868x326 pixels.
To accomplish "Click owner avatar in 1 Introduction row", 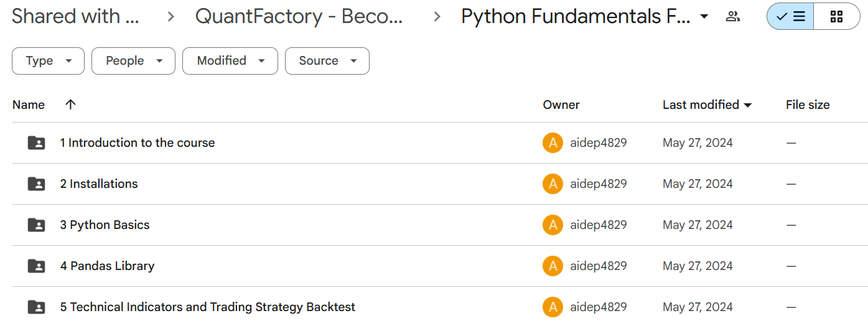I will pyautogui.click(x=553, y=143).
